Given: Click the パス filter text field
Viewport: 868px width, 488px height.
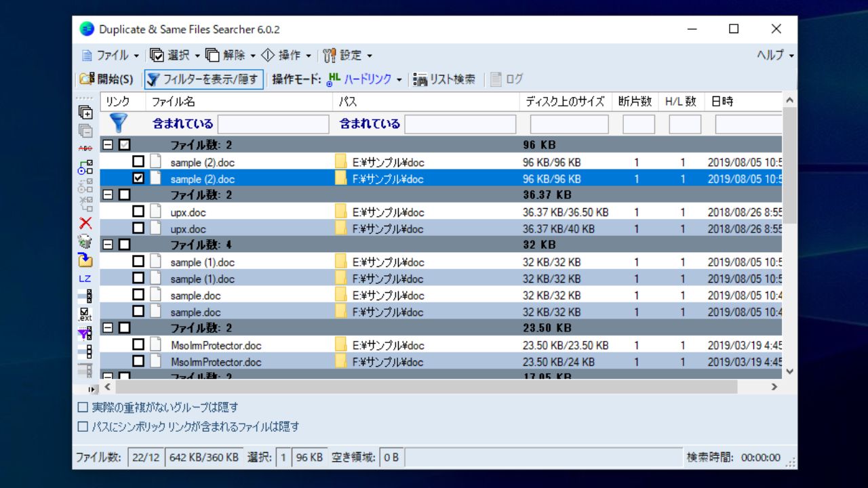Looking at the screenshot, I should pos(460,124).
